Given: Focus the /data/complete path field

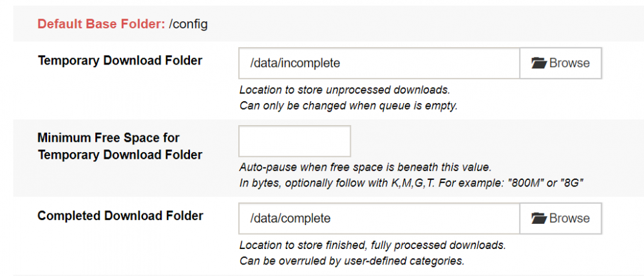Looking at the screenshot, I should (379, 218).
